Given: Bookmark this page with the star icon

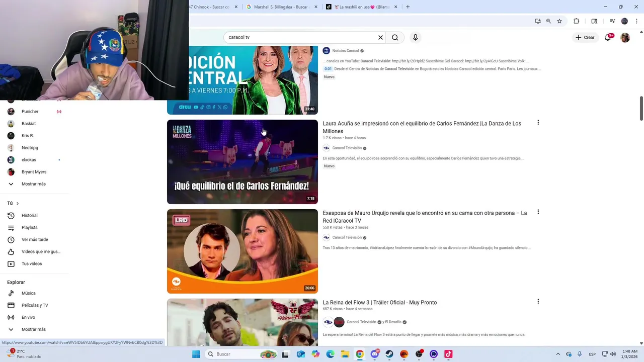Looking at the screenshot, I should point(559,21).
